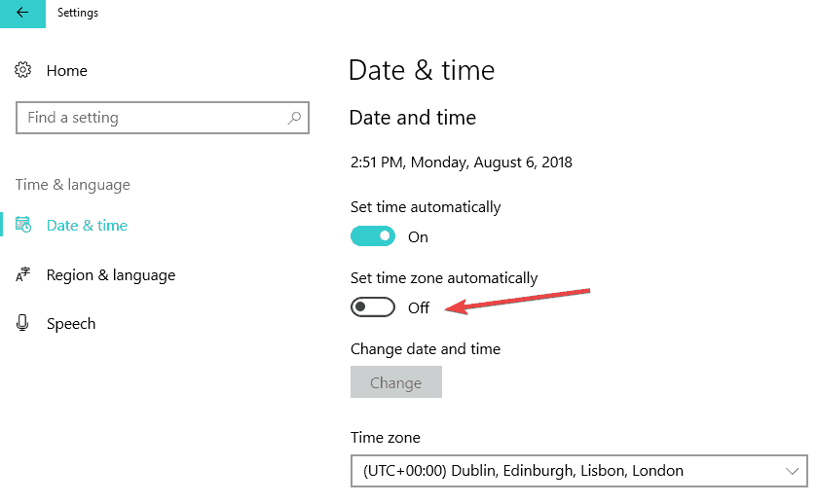Click the search magnifier icon

294,118
